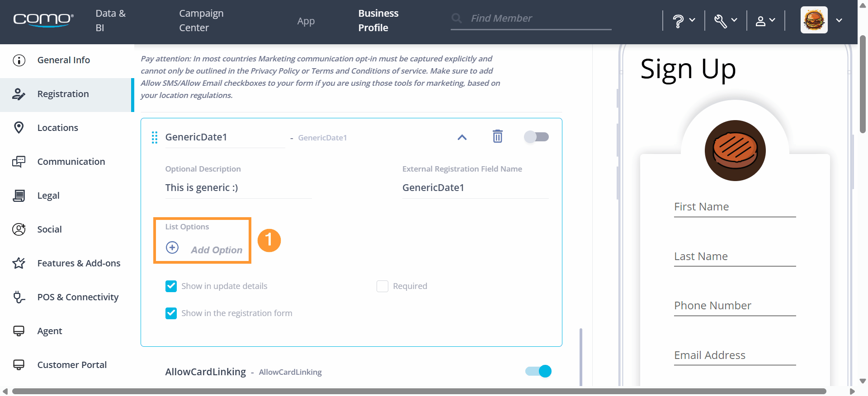Click the scroll right arrow on horizontal scrollbar
Viewport: 868px width, 396px height.
pos(852,391)
